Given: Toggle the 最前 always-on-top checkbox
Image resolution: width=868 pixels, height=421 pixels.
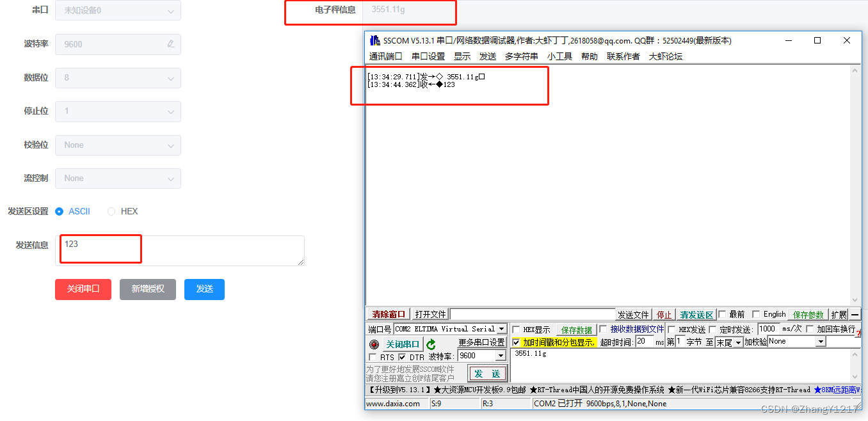Looking at the screenshot, I should coord(722,314).
